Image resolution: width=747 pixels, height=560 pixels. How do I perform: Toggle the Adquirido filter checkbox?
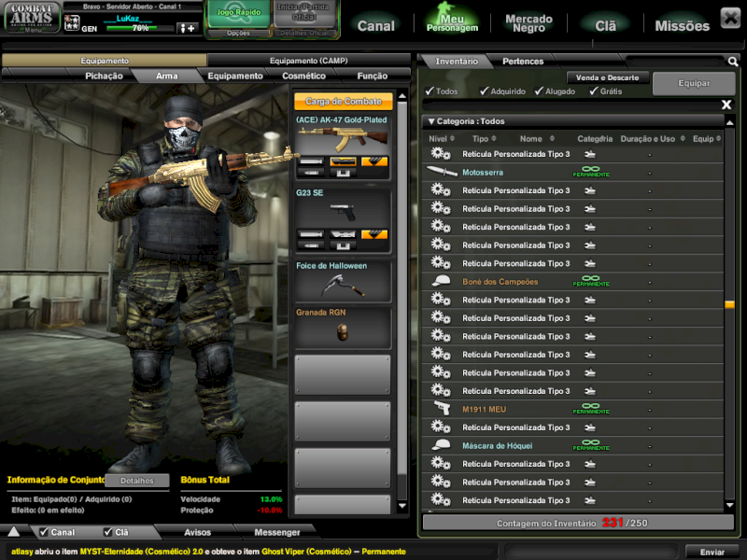pyautogui.click(x=485, y=91)
